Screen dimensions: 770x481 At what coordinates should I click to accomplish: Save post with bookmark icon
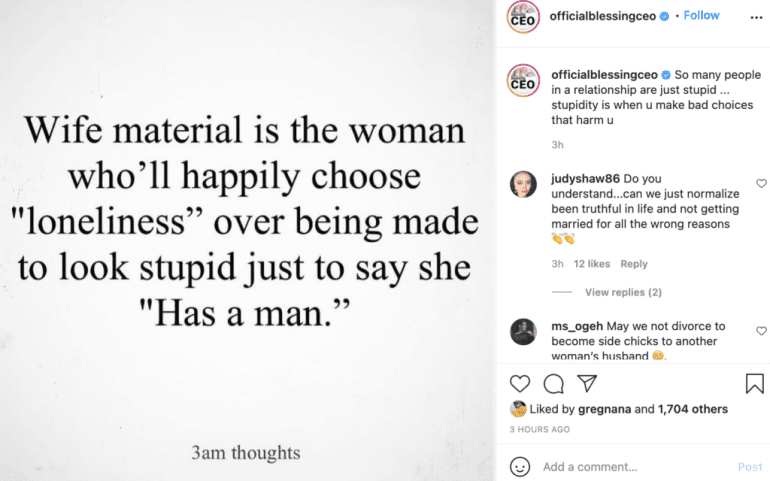[754, 383]
